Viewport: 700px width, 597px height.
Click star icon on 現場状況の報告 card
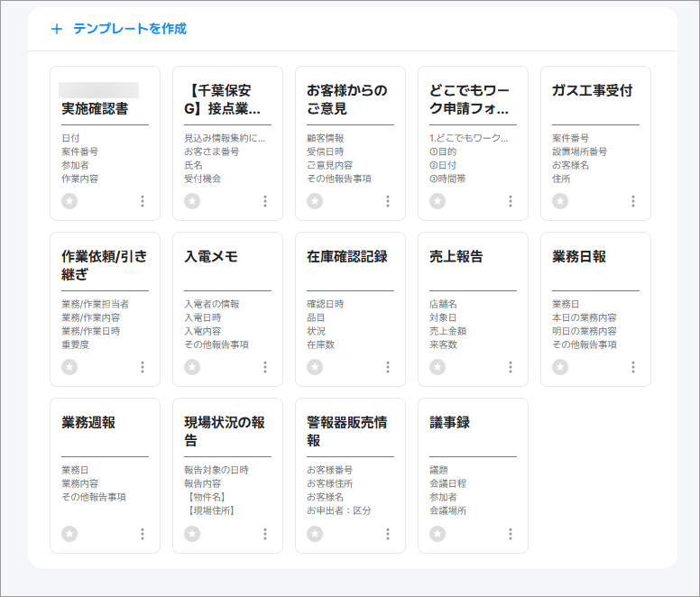192,534
